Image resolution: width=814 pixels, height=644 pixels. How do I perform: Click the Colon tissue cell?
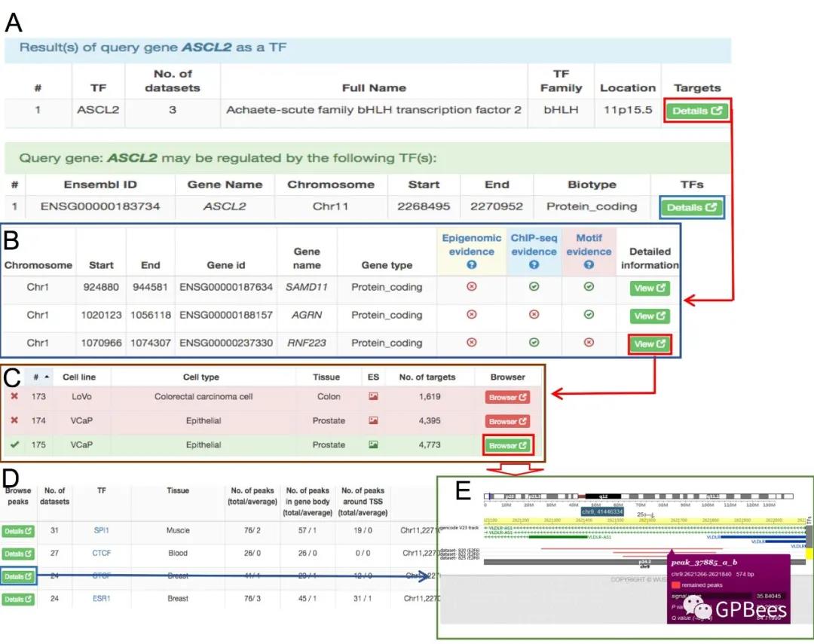tap(329, 396)
